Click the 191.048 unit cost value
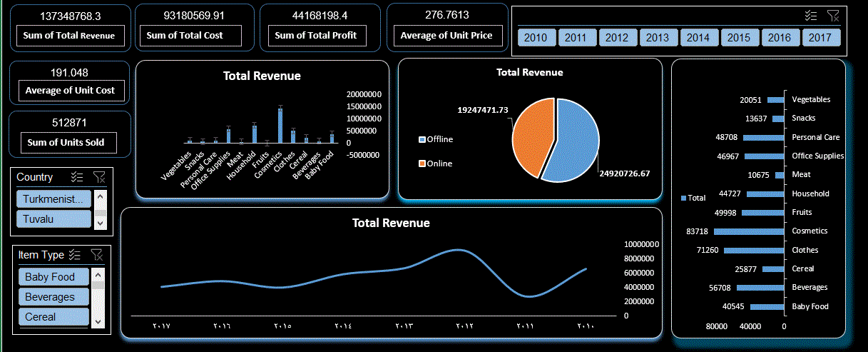The image size is (868, 352). 70,73
